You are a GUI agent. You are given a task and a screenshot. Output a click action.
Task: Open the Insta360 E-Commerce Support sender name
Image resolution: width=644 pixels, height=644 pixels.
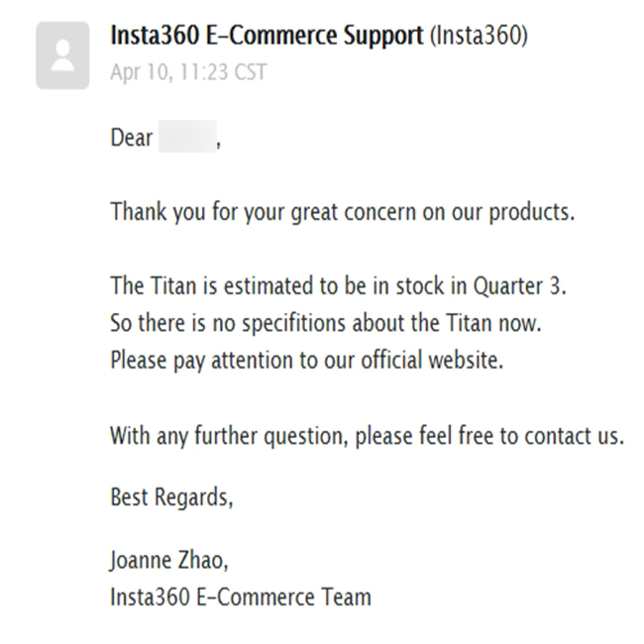[x=267, y=35]
